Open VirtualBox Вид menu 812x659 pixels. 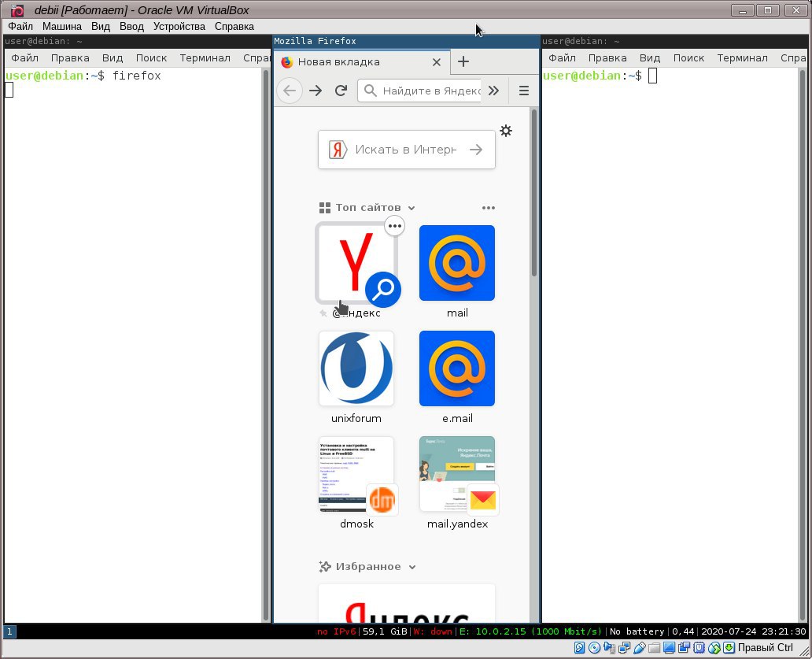tap(101, 27)
